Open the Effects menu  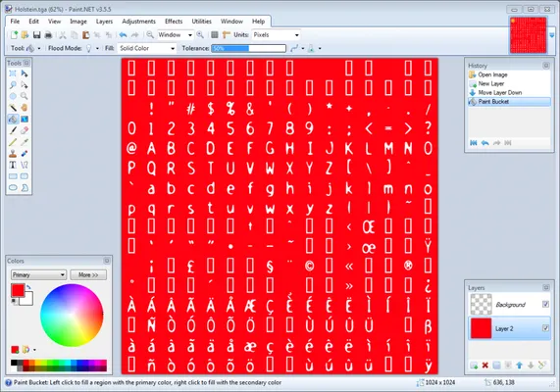pos(174,22)
